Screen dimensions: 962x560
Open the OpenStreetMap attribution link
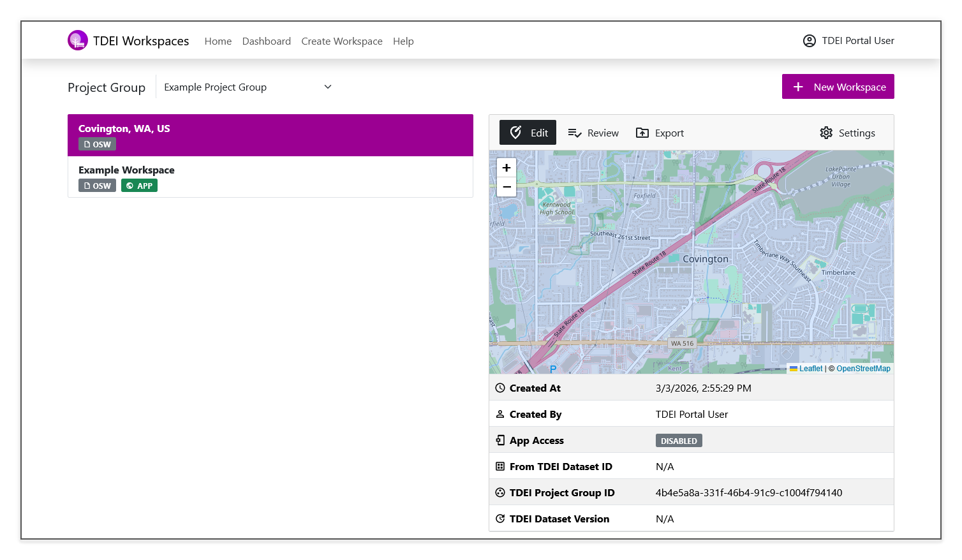(863, 368)
